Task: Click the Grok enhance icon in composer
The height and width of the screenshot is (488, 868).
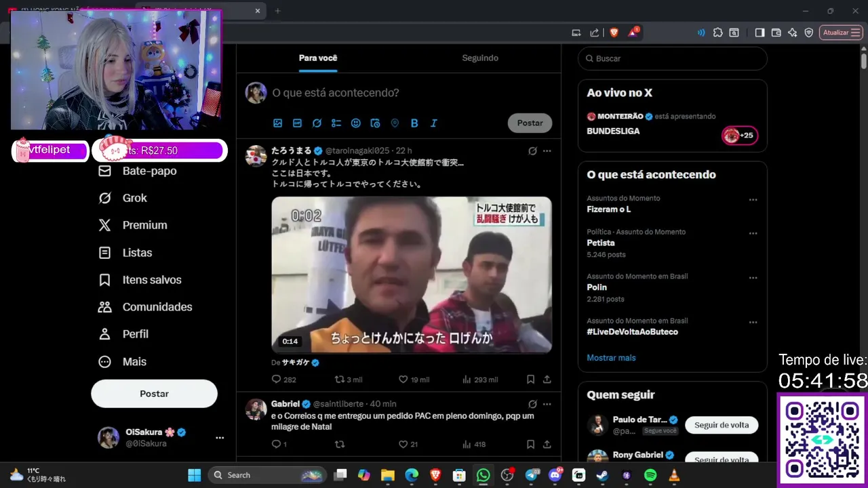Action: (317, 123)
